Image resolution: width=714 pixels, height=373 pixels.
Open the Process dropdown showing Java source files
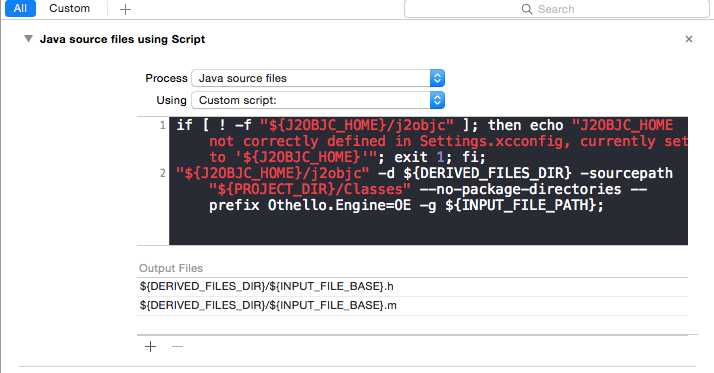pyautogui.click(x=318, y=78)
